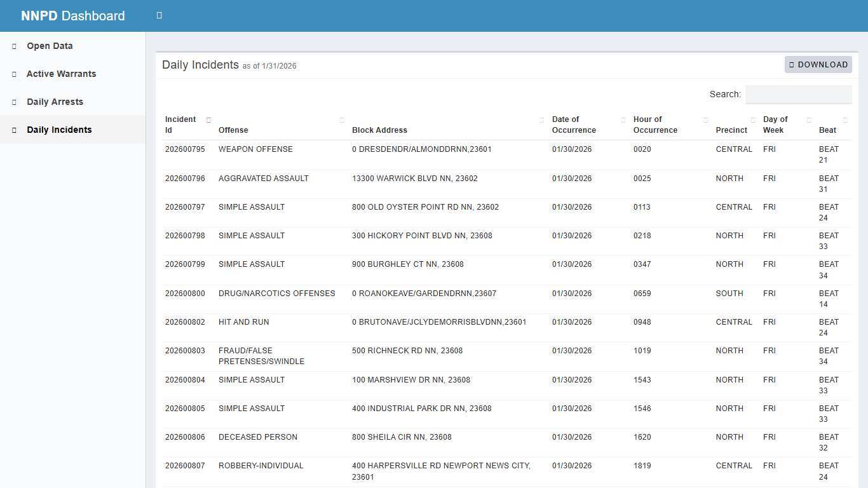Open the Open Data navigation link
868x488 pixels.
49,46
